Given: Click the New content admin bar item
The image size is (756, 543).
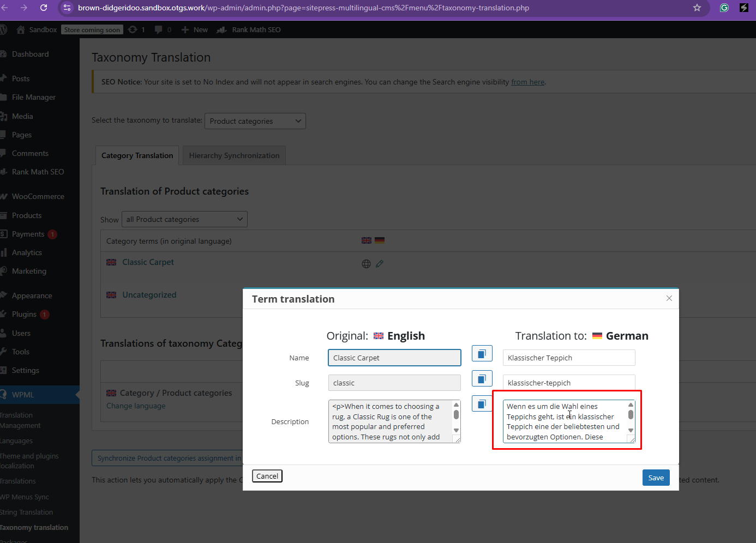Looking at the screenshot, I should (195, 29).
